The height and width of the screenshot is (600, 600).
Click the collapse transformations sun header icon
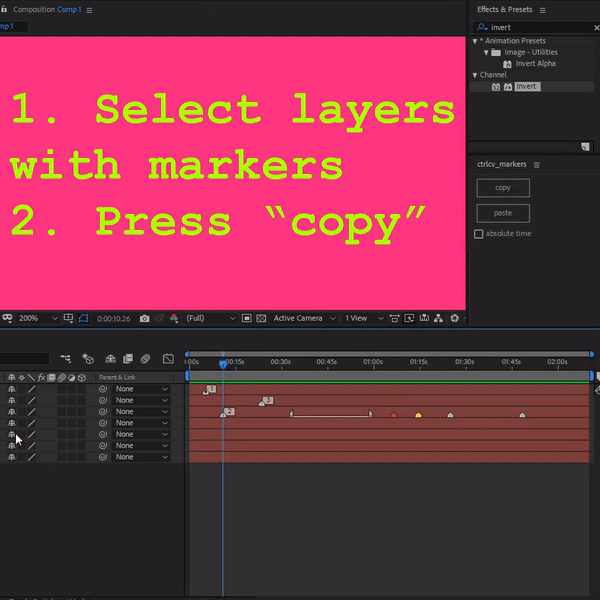pyautogui.click(x=21, y=378)
